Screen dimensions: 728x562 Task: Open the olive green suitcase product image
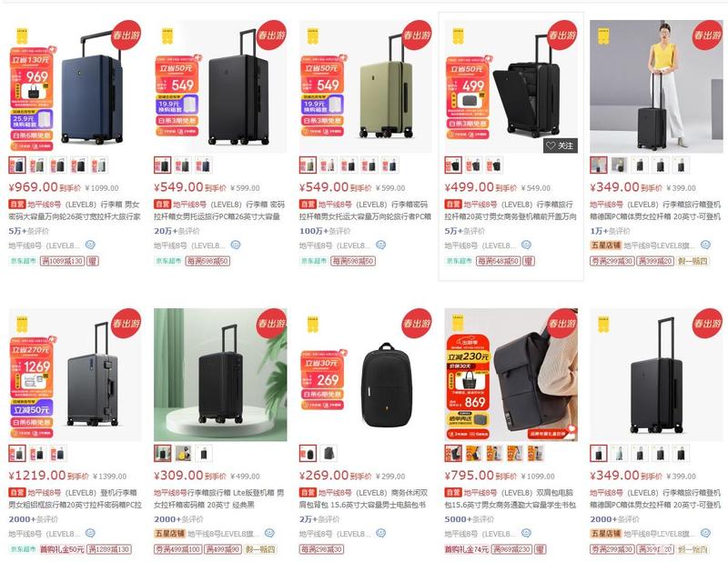[x=366, y=86]
